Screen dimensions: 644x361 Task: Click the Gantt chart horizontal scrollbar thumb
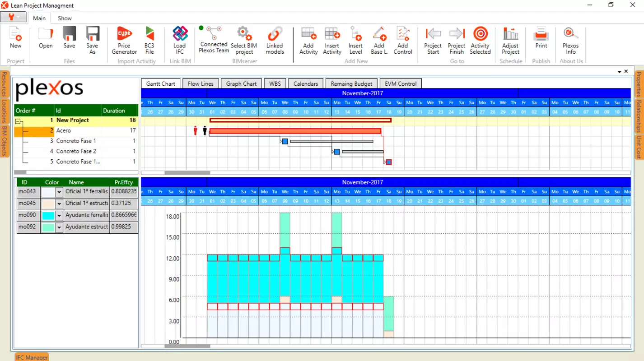tap(187, 172)
